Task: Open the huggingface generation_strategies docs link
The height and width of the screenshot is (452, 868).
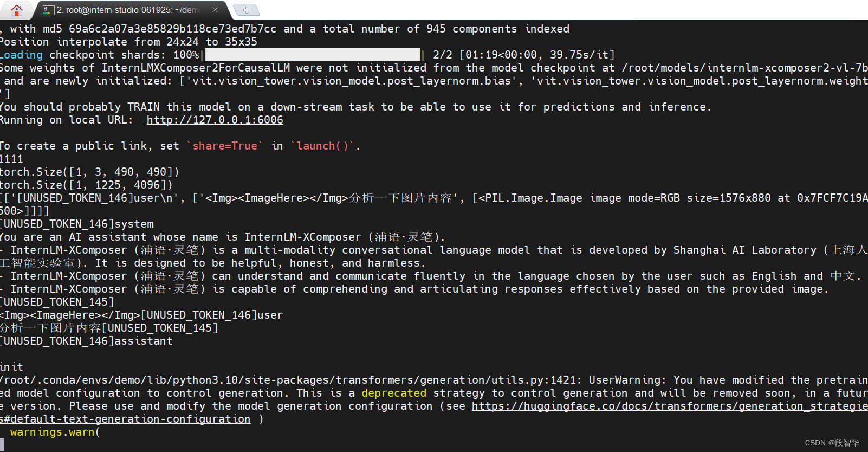Action: point(670,406)
